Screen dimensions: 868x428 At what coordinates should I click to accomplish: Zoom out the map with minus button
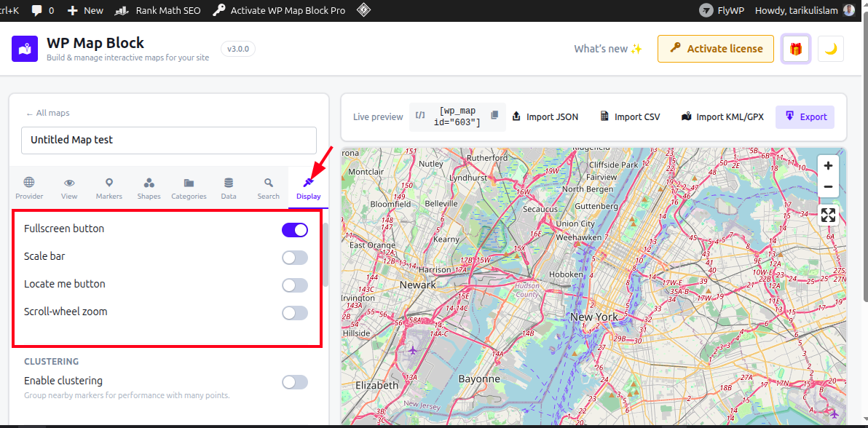pos(828,186)
